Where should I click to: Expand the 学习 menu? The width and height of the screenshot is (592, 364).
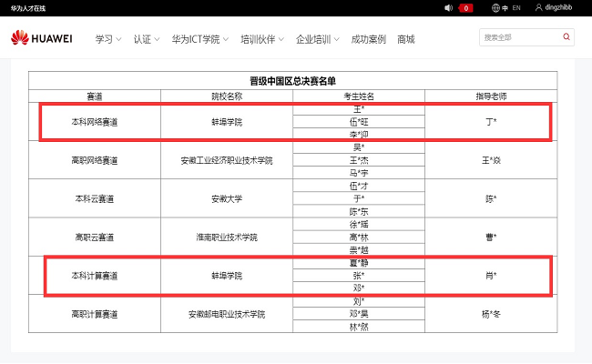click(x=108, y=39)
